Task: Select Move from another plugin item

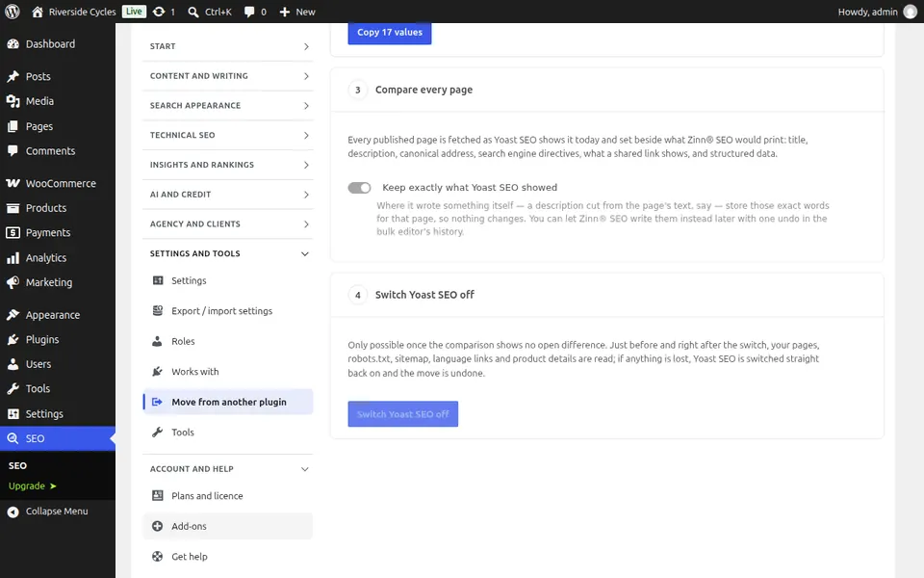Action: tap(228, 402)
